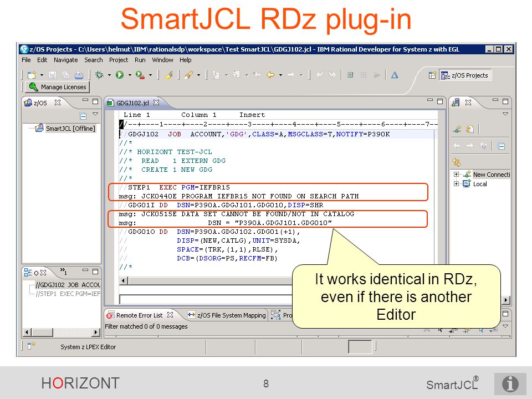Open the Help menu

186,60
